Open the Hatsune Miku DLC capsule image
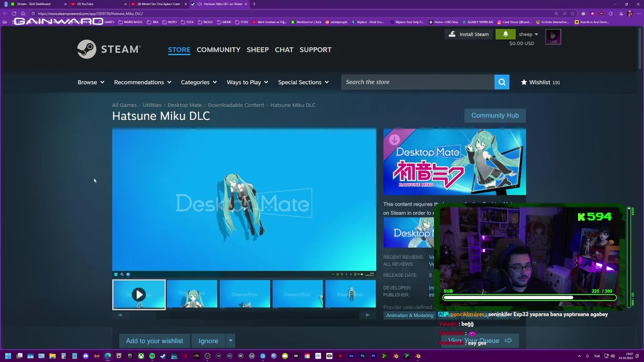Screen dimensions: 644x362 click(x=454, y=162)
